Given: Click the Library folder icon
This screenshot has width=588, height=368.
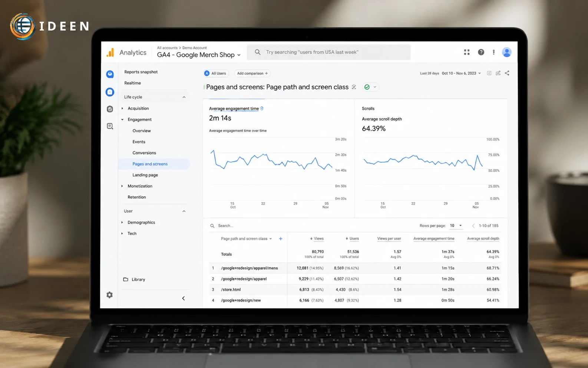Looking at the screenshot, I should coord(126,279).
